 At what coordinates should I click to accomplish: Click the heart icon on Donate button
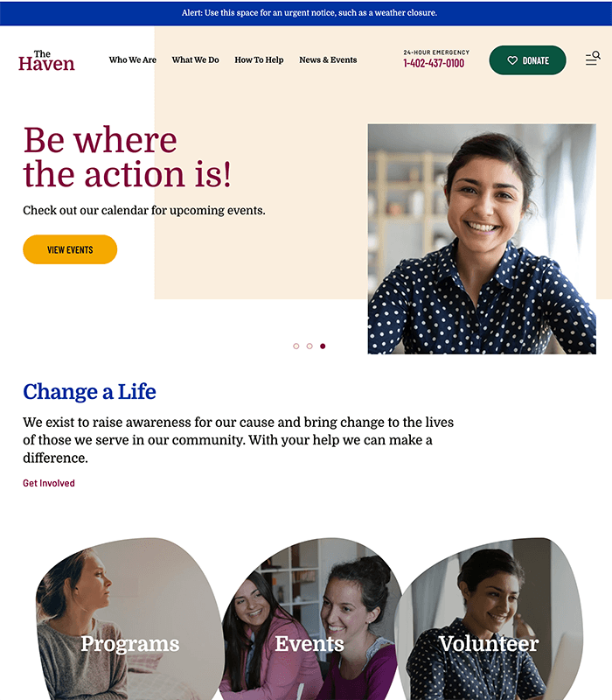click(512, 60)
